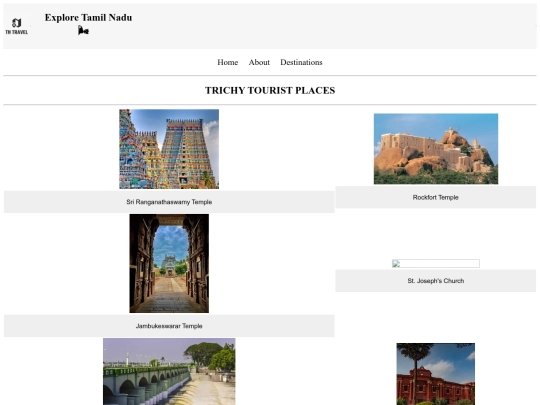
Task: Click the Trichy Tourist Places heading
Action: (x=270, y=90)
